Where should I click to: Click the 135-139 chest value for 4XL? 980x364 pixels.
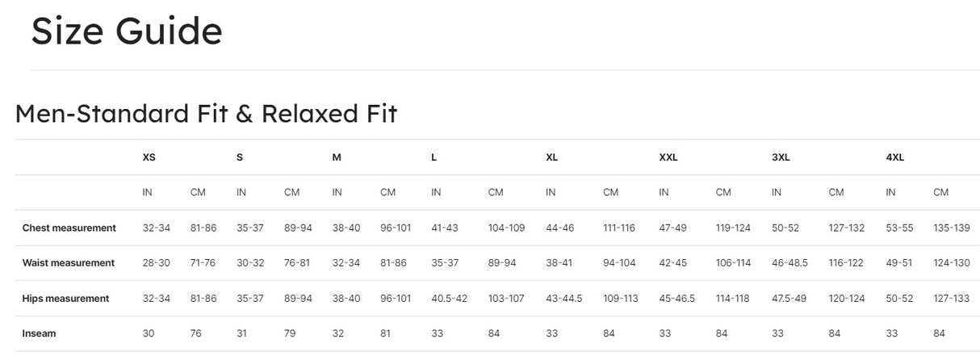click(952, 228)
